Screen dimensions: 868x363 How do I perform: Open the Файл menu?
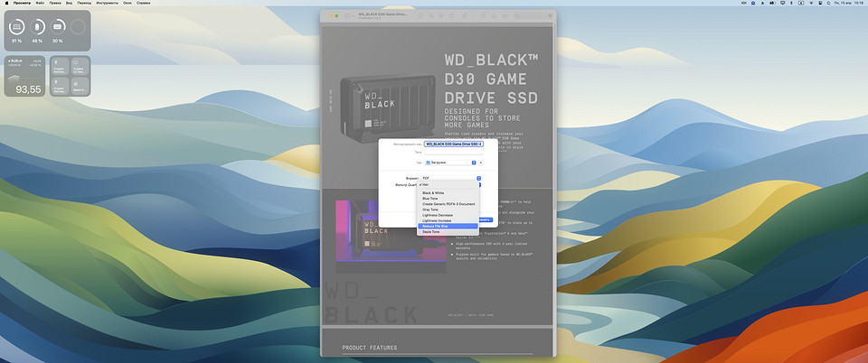pos(40,3)
